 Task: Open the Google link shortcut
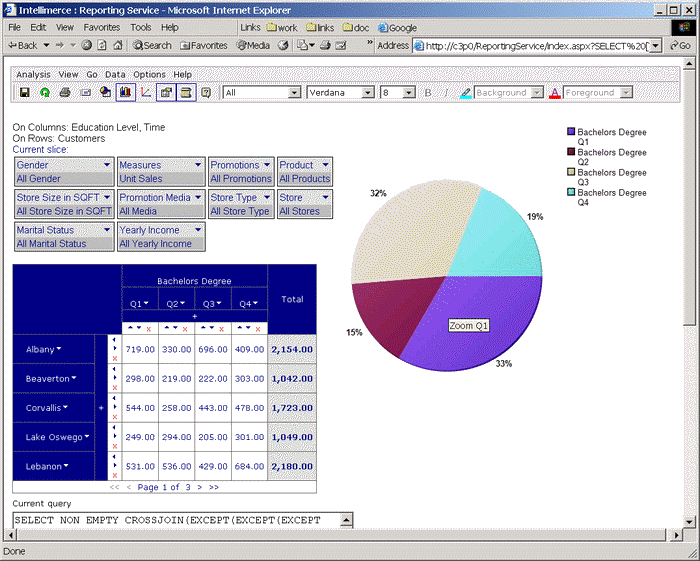tap(397, 28)
